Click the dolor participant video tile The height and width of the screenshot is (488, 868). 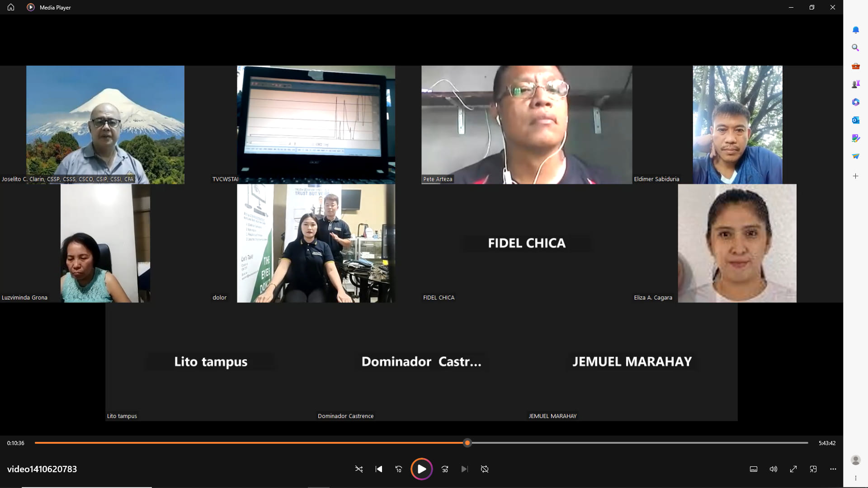[316, 243]
